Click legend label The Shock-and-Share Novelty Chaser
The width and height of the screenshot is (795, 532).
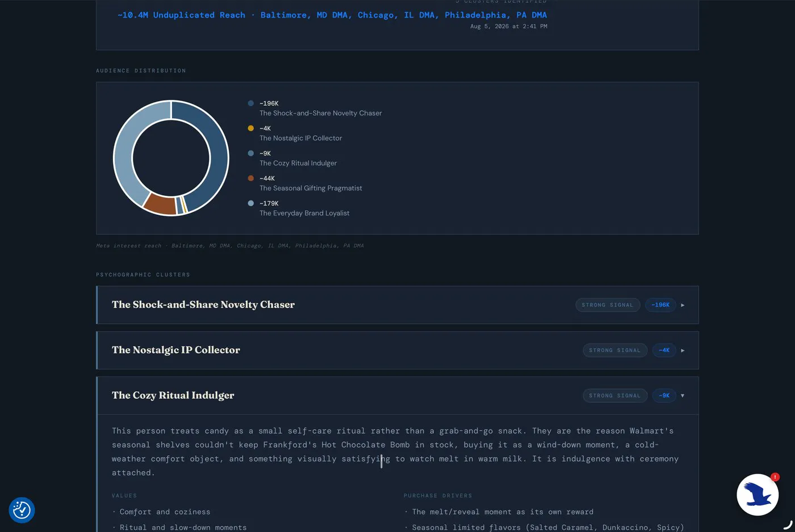(321, 113)
